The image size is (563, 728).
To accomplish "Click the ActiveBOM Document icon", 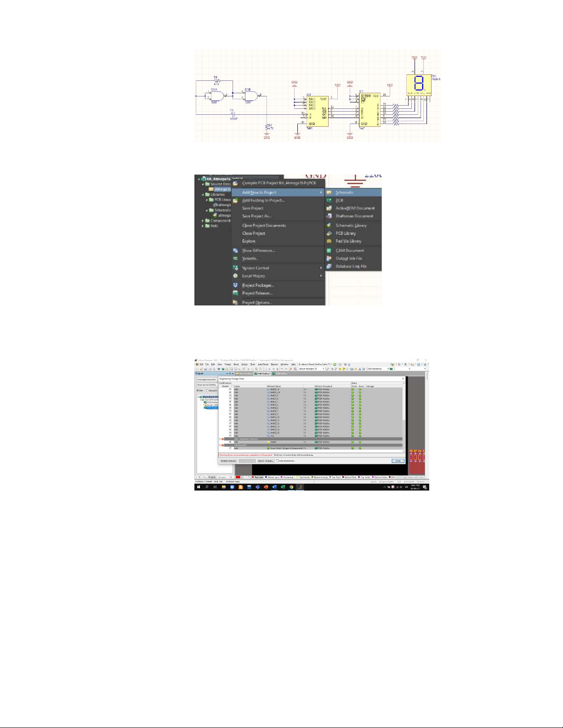I will coord(329,208).
